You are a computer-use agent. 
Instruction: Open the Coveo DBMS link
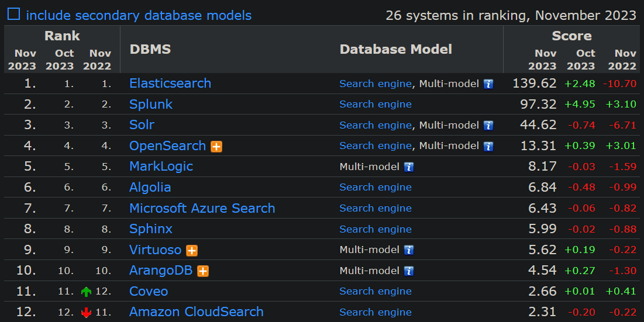point(148,291)
